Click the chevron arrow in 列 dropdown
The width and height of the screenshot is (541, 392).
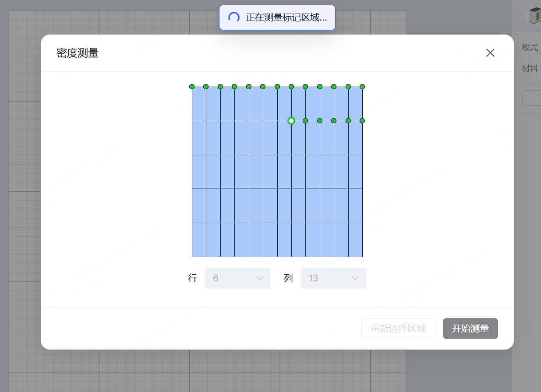point(356,279)
